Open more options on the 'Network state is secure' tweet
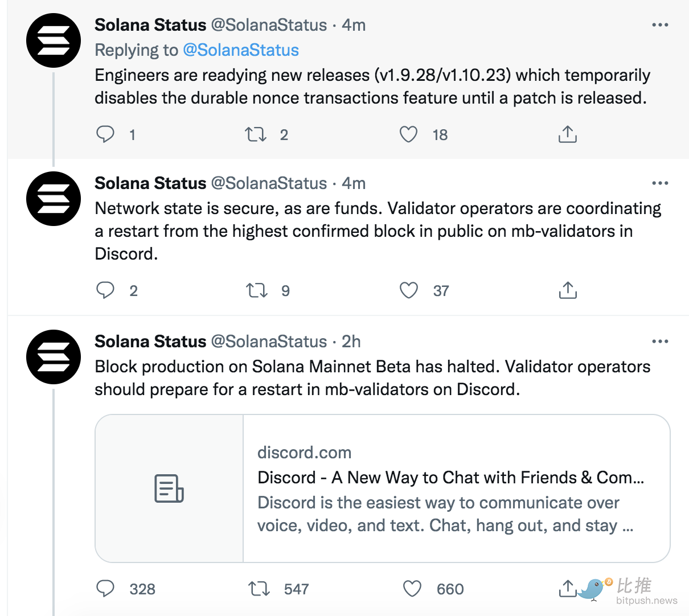Screen dimensions: 689x616 click(x=660, y=183)
